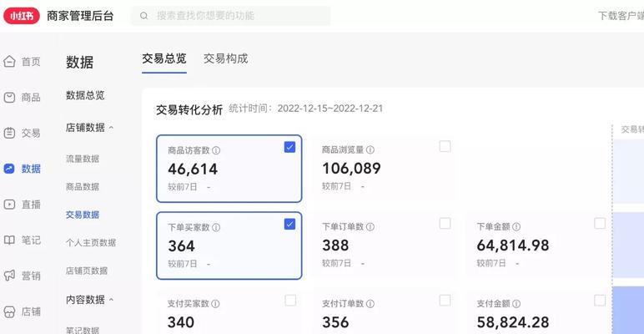Click info icon beside 商品浏览量
Viewport: 644px width, 334px height.
click(x=370, y=149)
